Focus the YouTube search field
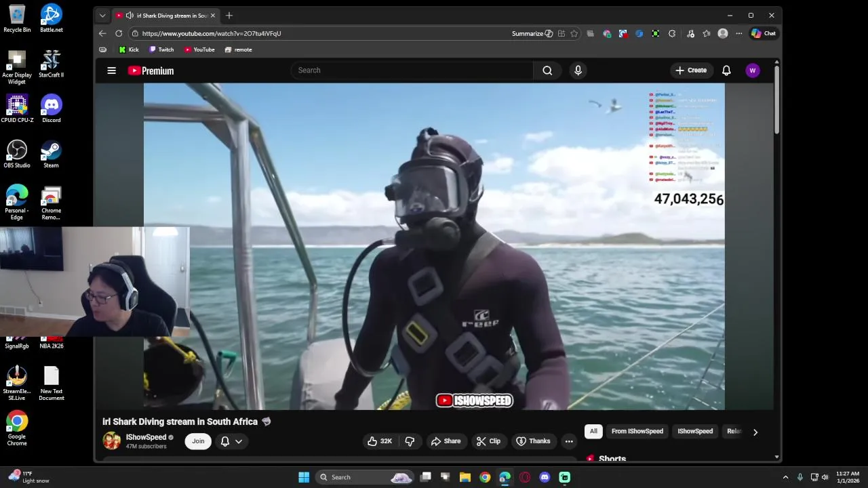 click(x=412, y=70)
